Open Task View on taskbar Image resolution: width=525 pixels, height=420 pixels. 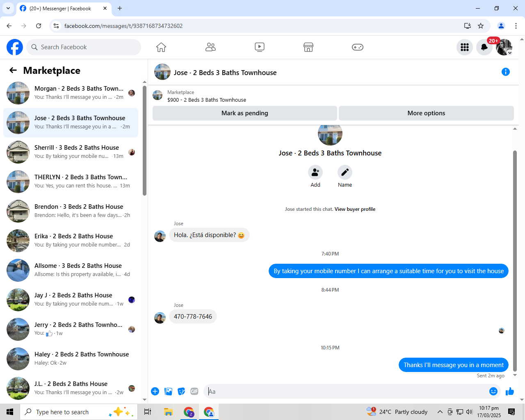(148, 412)
